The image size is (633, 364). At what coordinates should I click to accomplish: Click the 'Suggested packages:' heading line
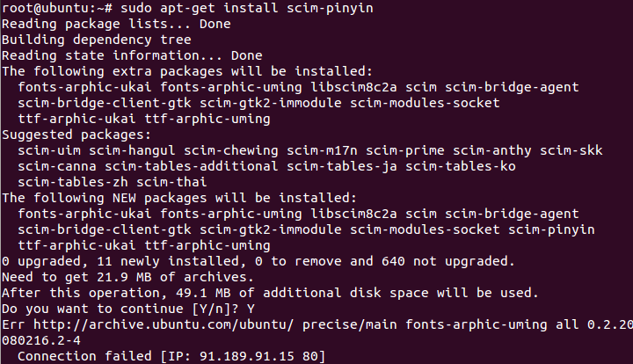click(x=76, y=135)
